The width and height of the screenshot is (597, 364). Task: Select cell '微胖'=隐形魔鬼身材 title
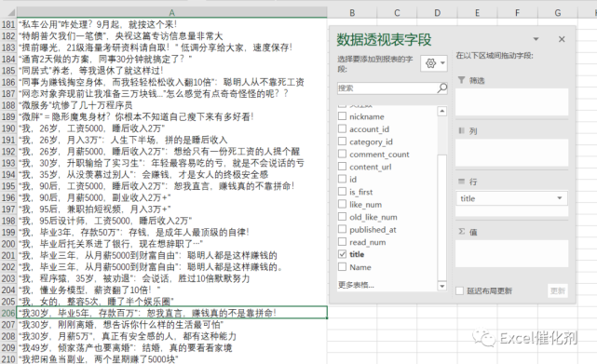[x=171, y=117]
